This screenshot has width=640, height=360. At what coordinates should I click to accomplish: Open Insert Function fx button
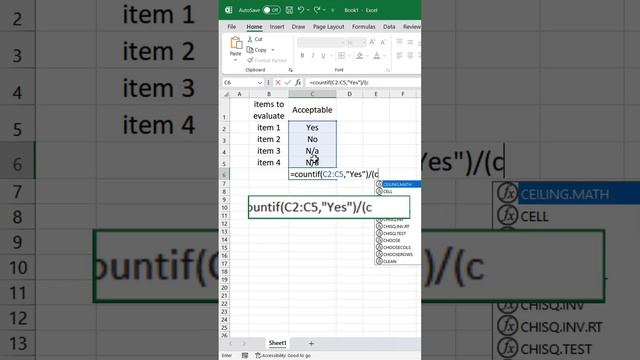[x=298, y=82]
